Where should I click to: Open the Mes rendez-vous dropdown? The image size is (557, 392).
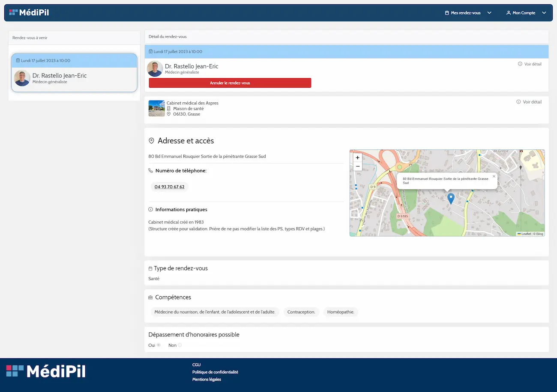coord(468,13)
